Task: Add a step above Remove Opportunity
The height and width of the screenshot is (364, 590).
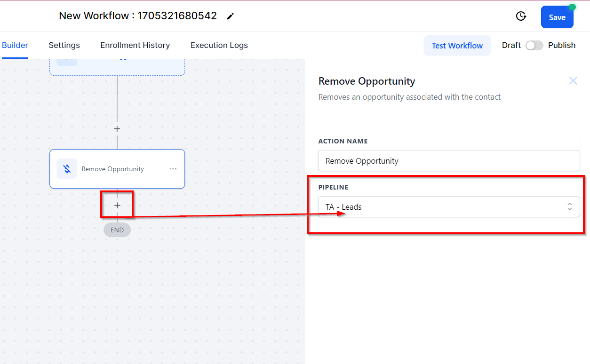Action: click(117, 129)
